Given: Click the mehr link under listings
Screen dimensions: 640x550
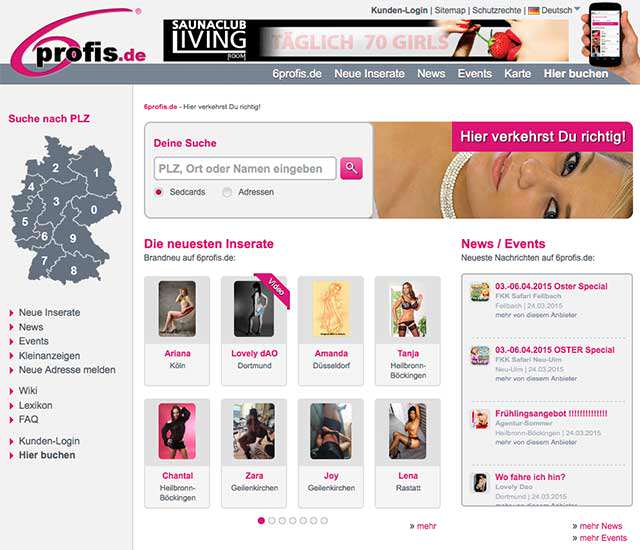Looking at the screenshot, I should click(x=427, y=526).
